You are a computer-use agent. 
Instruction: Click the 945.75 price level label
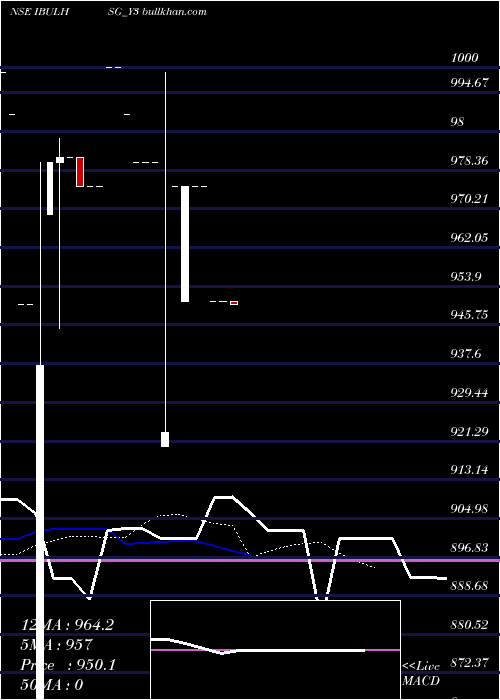point(469,315)
